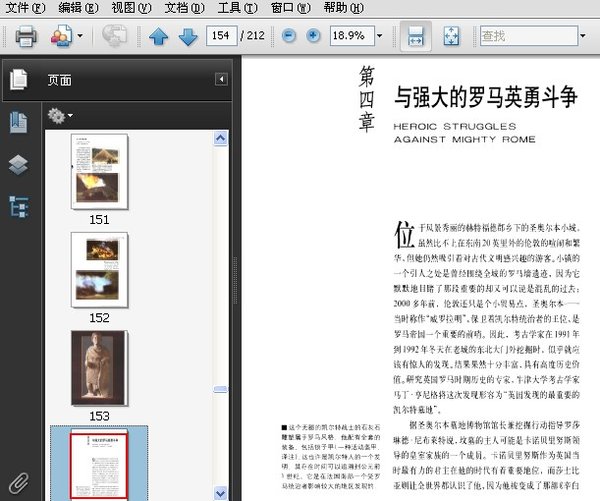This screenshot has height=501, width=600.
Task: Click the zoom out minus button
Action: 289,36
